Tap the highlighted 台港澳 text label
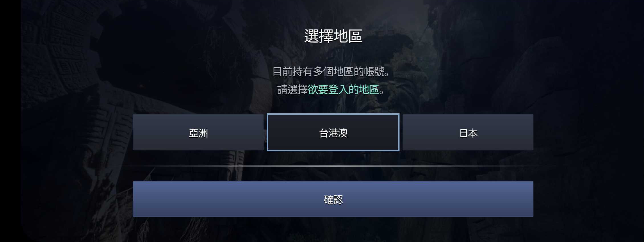This screenshot has height=242, width=644. pos(333,133)
